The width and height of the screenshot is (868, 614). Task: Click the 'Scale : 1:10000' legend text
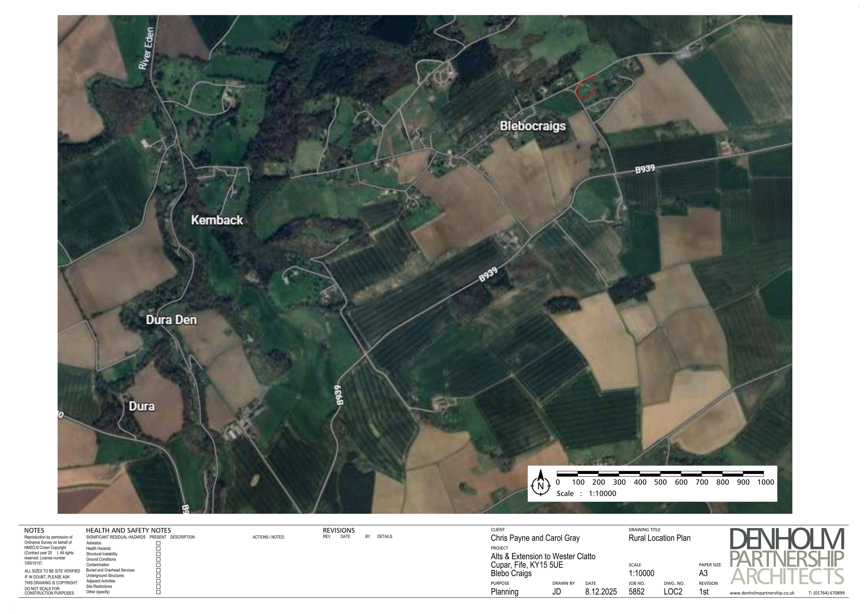[586, 493]
